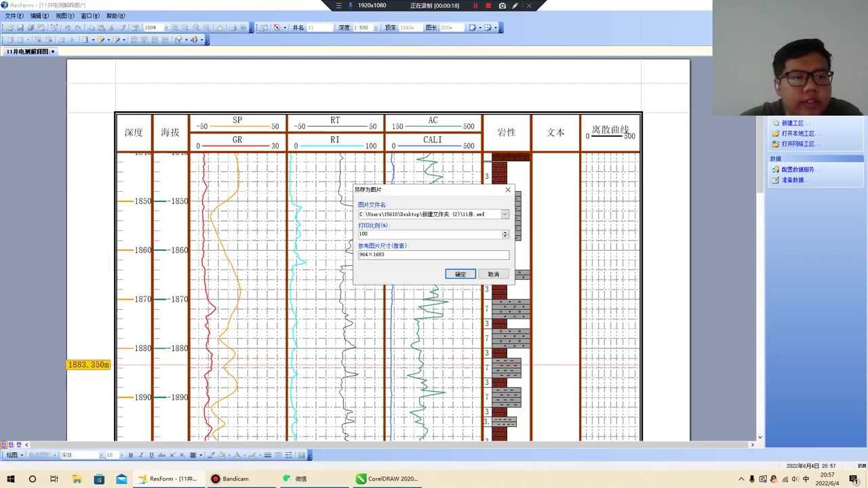
Task: Click 确定 in the save-as-image dialog
Action: (x=460, y=274)
